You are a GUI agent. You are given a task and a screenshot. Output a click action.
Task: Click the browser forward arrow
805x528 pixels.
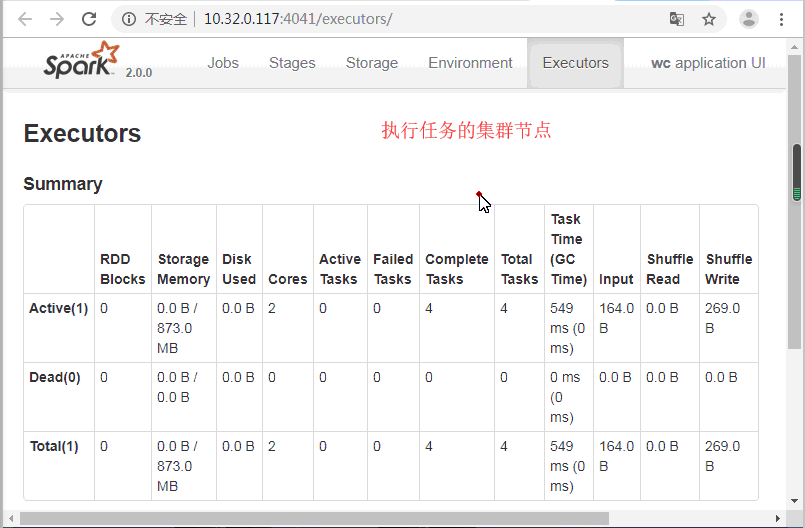pos(57,19)
